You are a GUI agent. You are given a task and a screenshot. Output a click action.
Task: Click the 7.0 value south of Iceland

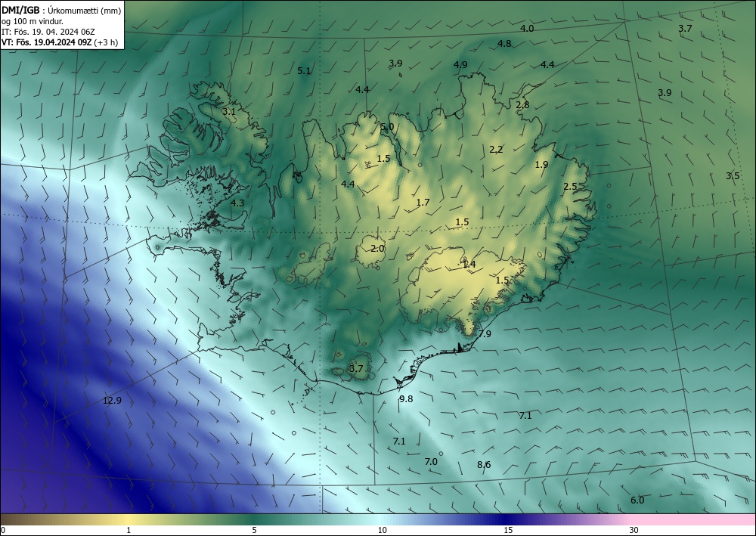click(x=431, y=461)
